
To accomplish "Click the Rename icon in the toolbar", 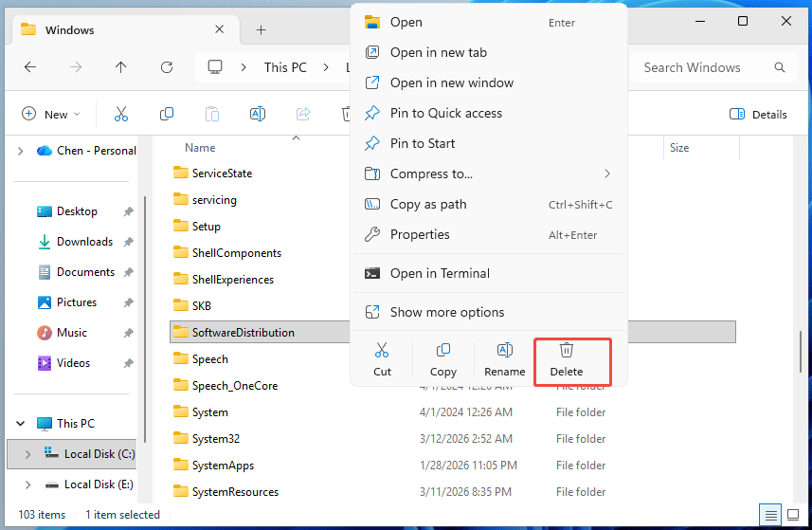I will tap(258, 114).
